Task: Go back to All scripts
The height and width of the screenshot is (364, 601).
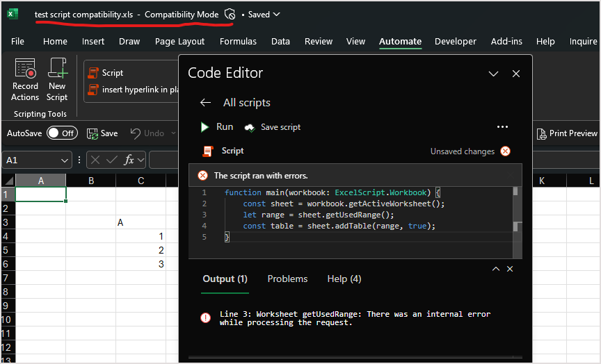Action: tap(205, 103)
